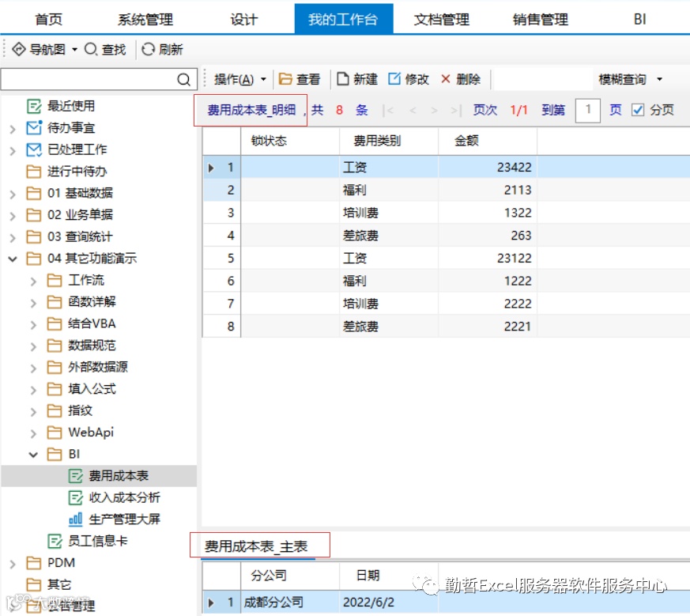Expand the PDM folder
The image size is (690, 616).
[13, 564]
